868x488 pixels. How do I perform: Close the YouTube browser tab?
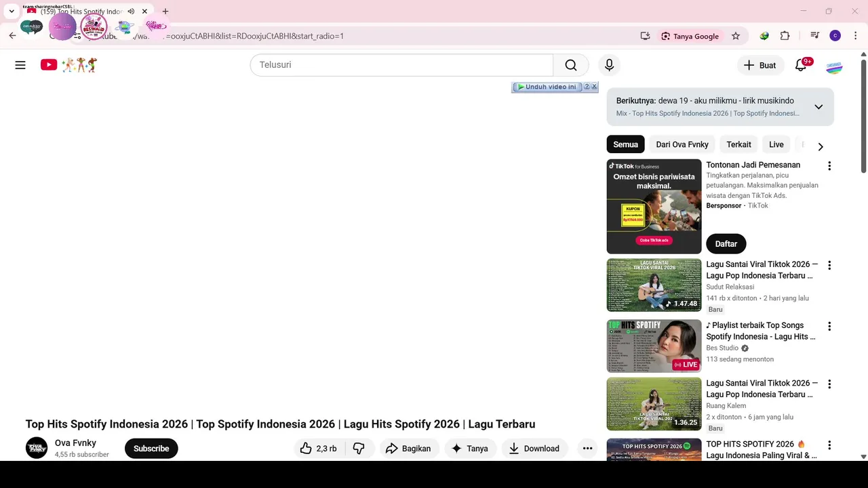[144, 12]
